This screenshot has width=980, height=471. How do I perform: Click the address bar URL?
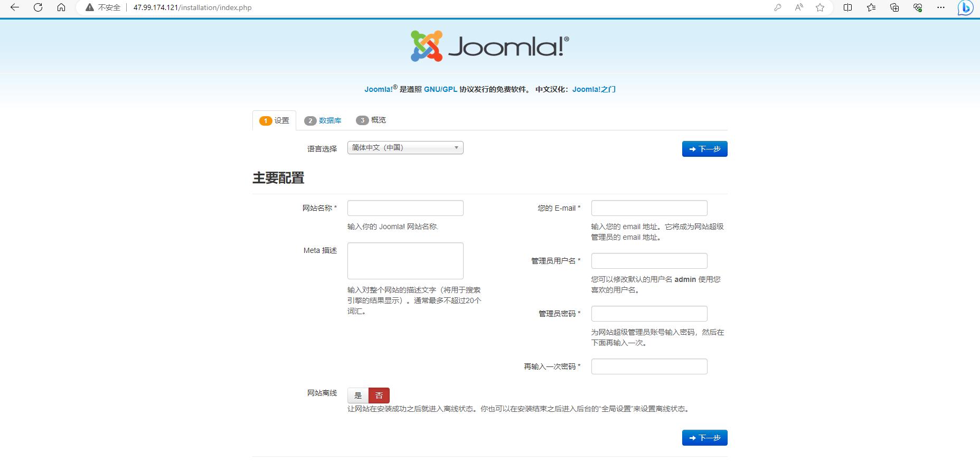(192, 7)
